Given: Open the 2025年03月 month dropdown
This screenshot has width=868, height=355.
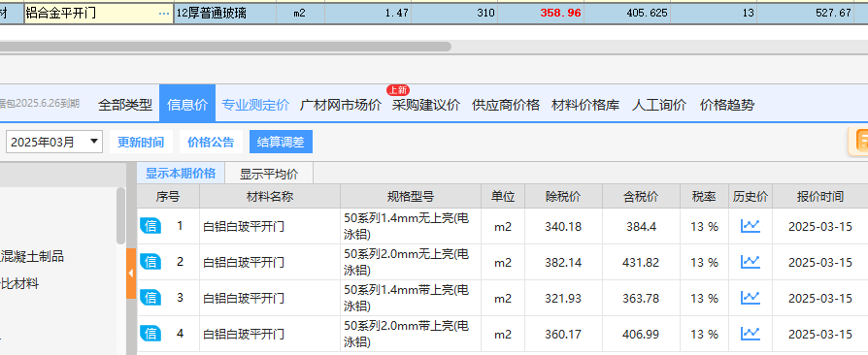Looking at the screenshot, I should pyautogui.click(x=54, y=143).
